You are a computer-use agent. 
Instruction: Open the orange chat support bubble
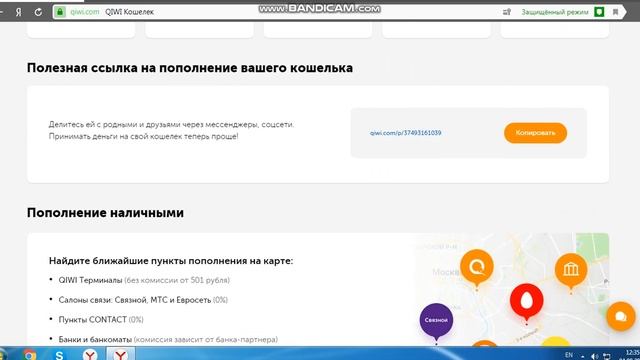pyautogui.click(x=621, y=316)
